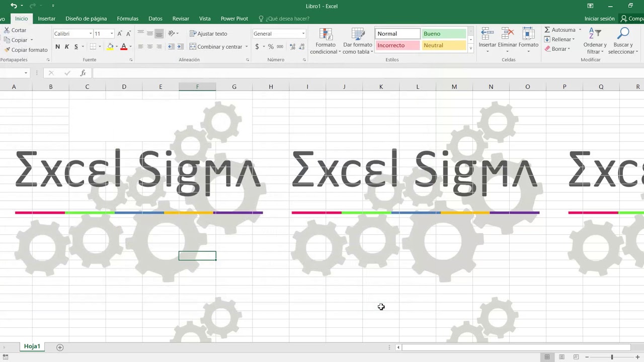Click the text orientation icon

(172, 34)
